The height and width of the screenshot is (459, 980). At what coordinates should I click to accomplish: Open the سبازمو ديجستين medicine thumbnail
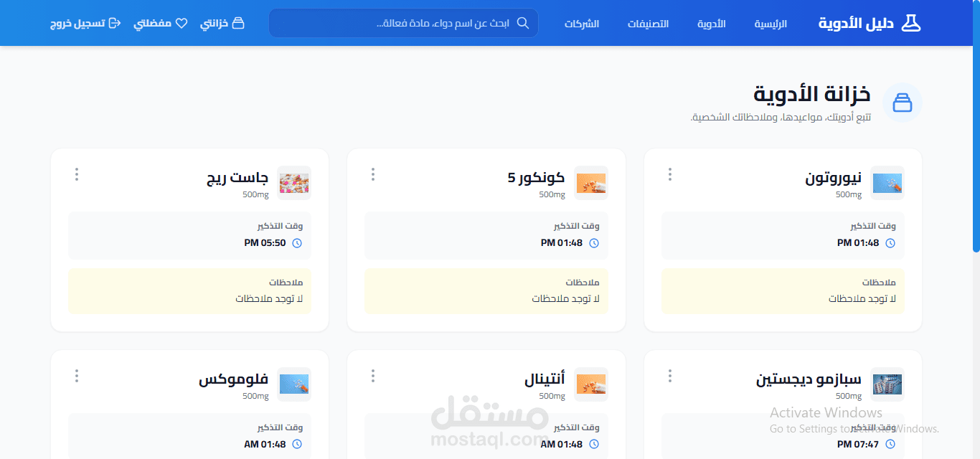(887, 384)
